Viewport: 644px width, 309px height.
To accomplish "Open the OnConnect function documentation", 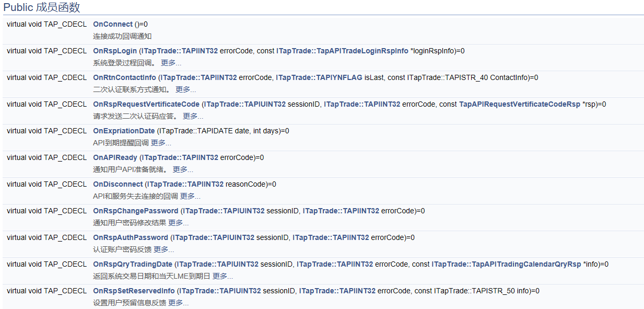I will (112, 24).
